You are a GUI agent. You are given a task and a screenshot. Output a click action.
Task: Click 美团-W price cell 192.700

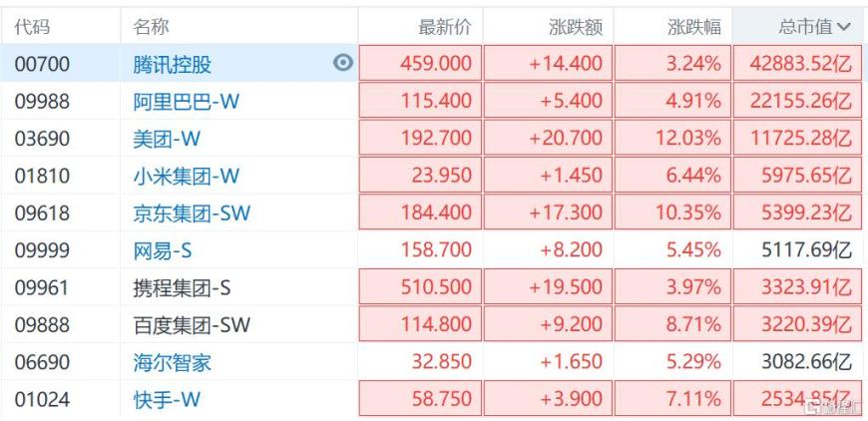coord(435,139)
